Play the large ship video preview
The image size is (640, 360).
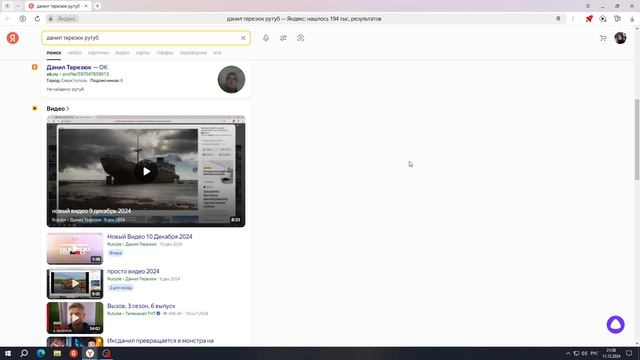click(x=146, y=171)
